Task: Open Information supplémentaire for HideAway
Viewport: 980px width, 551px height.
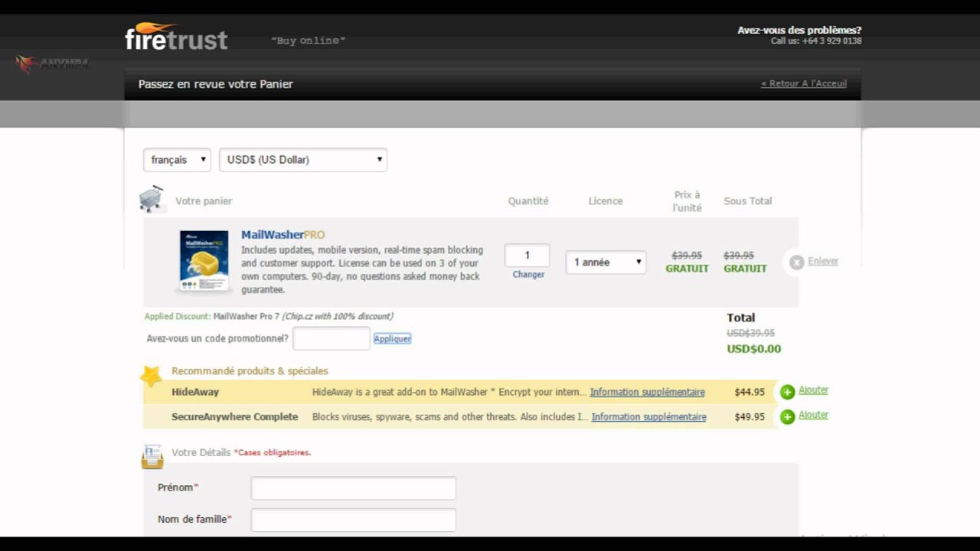Action: coord(647,392)
